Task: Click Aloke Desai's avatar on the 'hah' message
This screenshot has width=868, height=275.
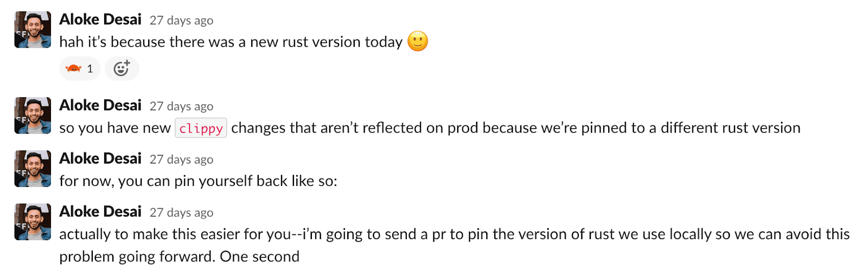Action: (x=33, y=30)
